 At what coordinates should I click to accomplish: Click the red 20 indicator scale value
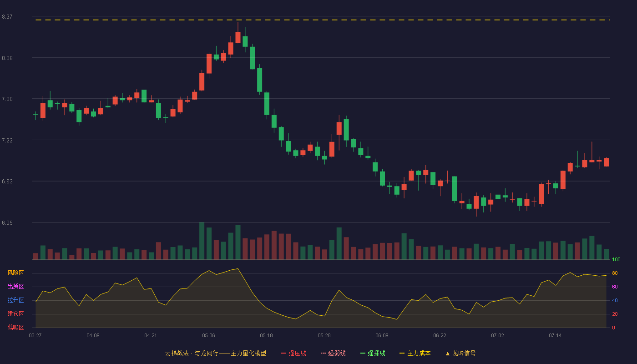click(615, 314)
